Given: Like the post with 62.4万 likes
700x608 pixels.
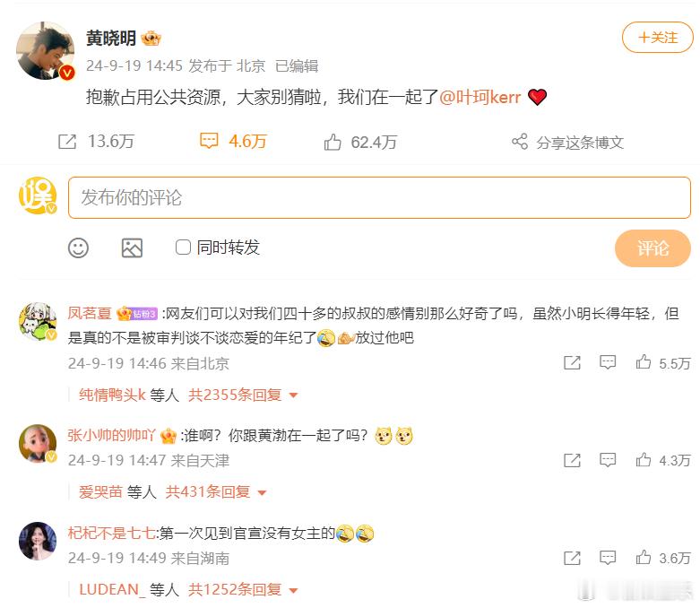Looking at the screenshot, I should pos(333,142).
